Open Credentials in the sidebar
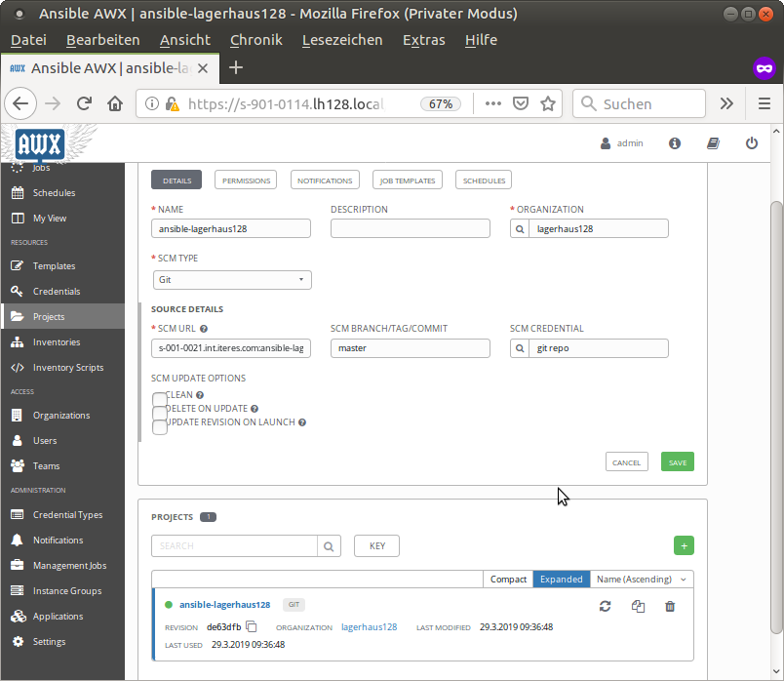 (x=56, y=291)
